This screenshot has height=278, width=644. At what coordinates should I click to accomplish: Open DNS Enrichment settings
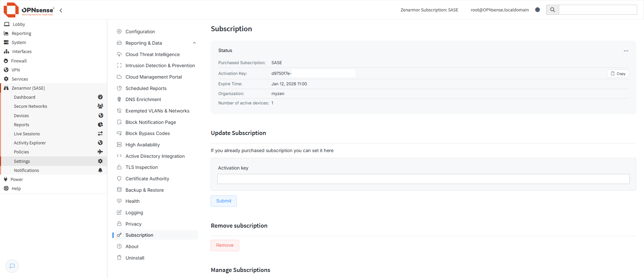[143, 99]
